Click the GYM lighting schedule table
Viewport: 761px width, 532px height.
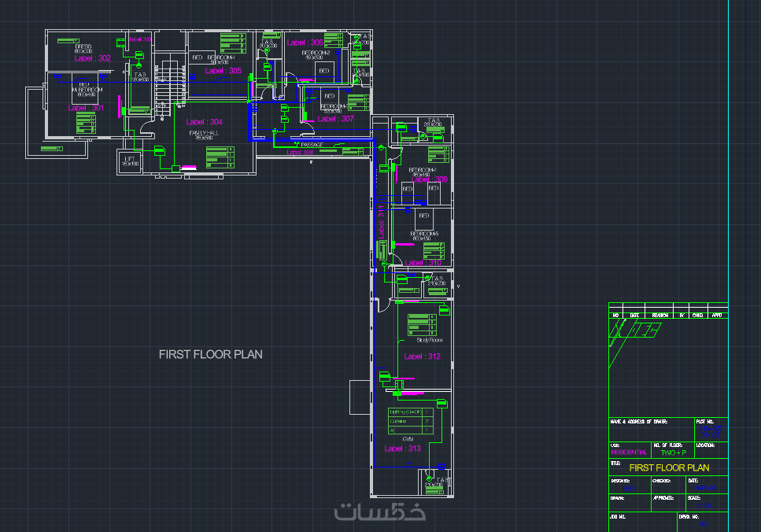pos(411,421)
